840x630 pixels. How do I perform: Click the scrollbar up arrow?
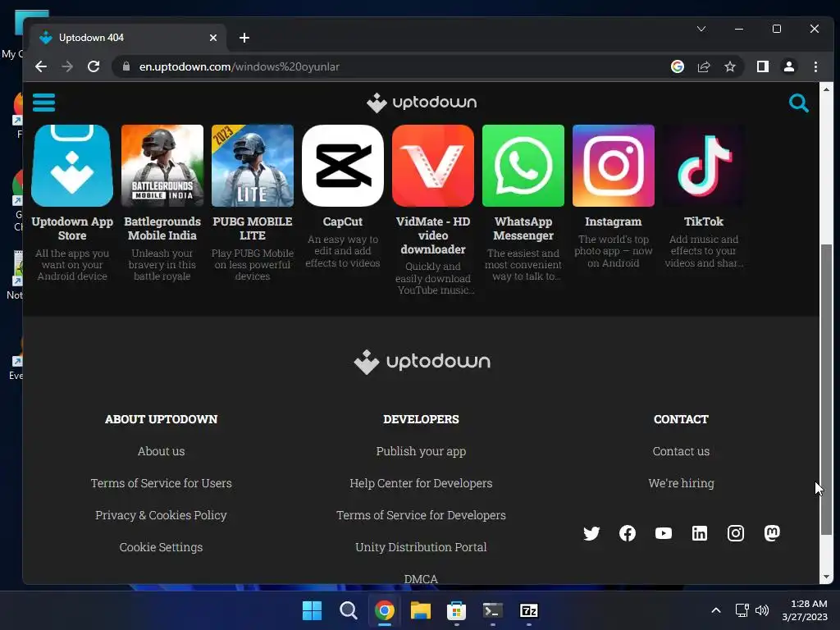(826, 89)
